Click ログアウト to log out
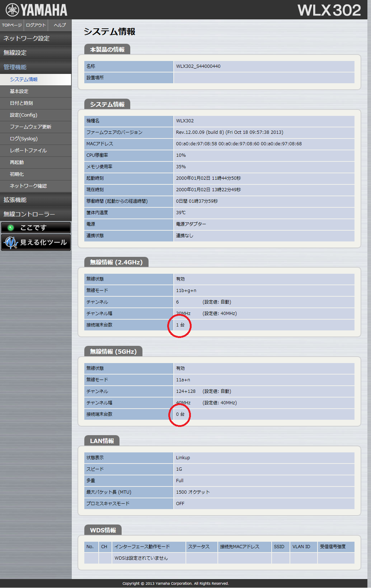 point(36,25)
